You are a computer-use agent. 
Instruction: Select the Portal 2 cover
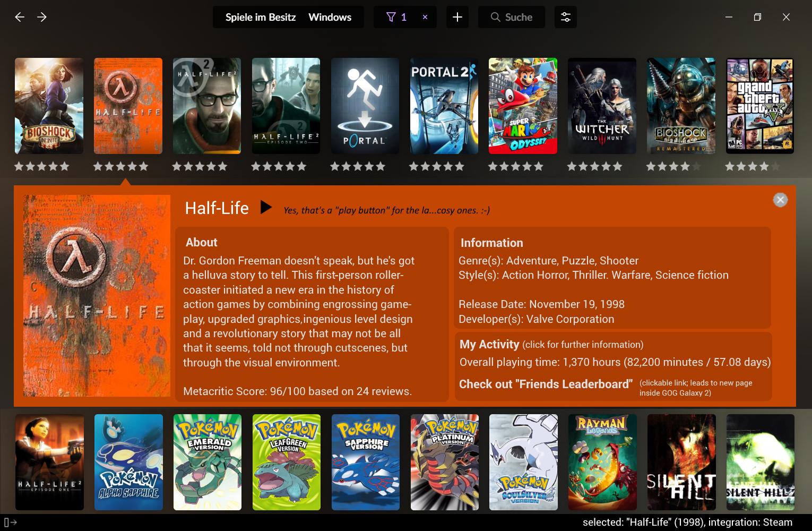444,106
